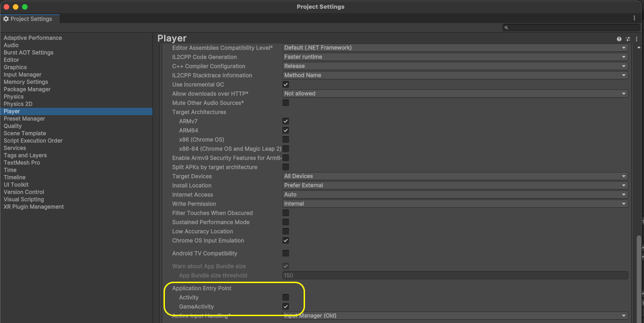
Task: Open the Install Location dropdown
Action: (455, 185)
